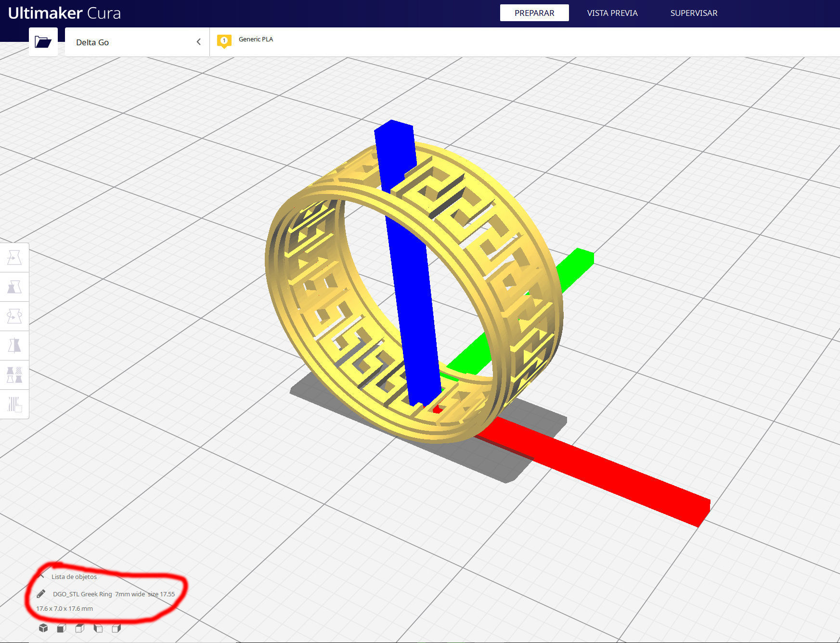Click the Ultimaker Cura logo

click(x=65, y=13)
